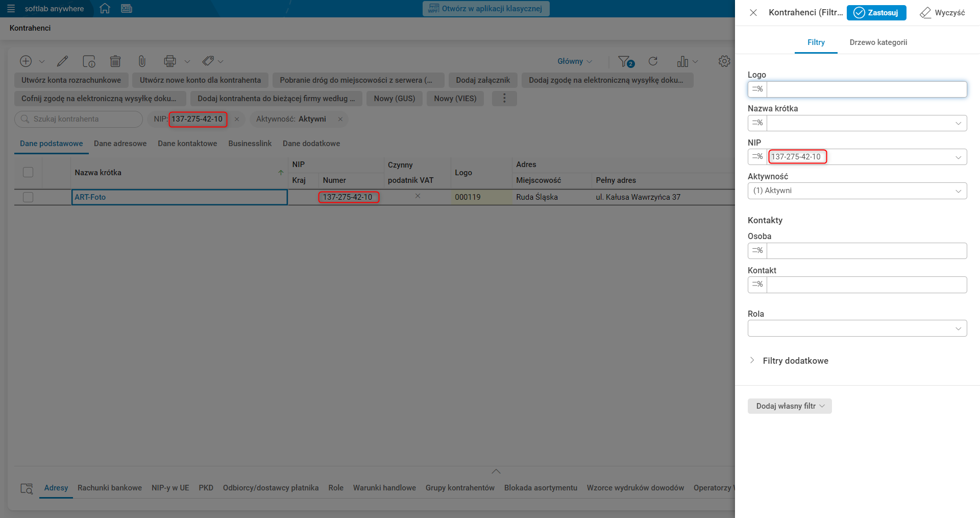Image resolution: width=980 pixels, height=518 pixels.
Task: Tick the ART-Foto row checkbox
Action: (28, 197)
